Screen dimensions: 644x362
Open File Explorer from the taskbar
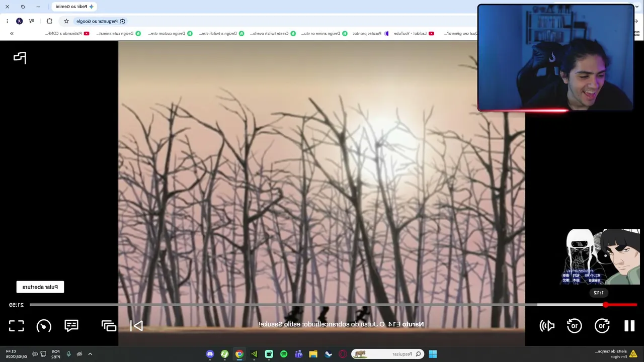tap(313, 354)
